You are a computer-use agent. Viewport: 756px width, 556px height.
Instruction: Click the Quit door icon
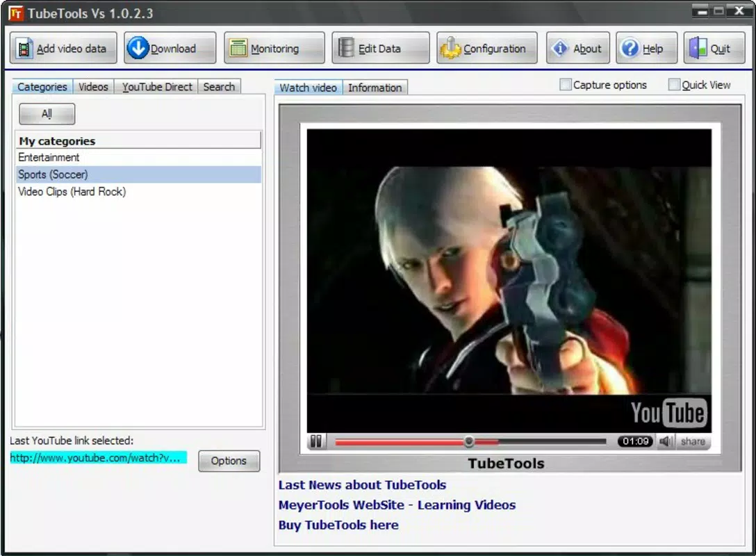698,48
